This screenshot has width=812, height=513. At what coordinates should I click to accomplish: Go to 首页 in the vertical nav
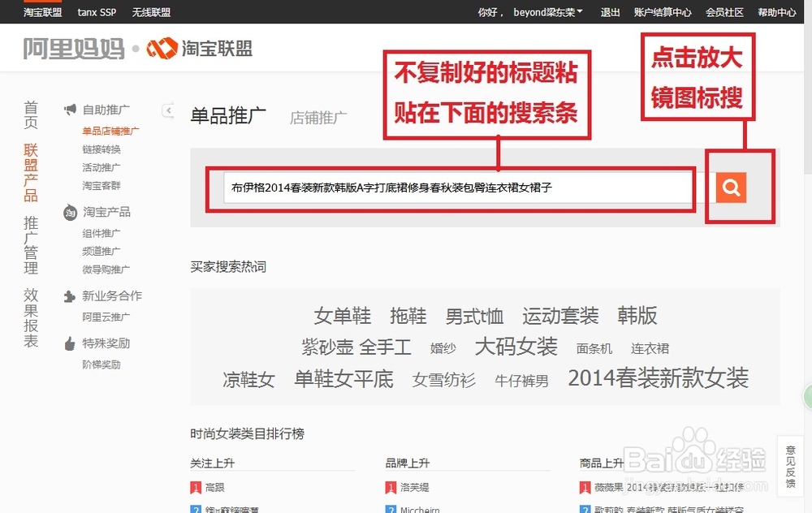(x=31, y=114)
